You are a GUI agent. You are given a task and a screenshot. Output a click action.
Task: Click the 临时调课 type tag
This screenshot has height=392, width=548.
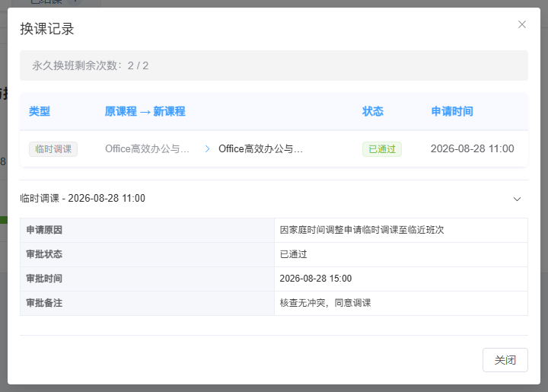click(53, 149)
